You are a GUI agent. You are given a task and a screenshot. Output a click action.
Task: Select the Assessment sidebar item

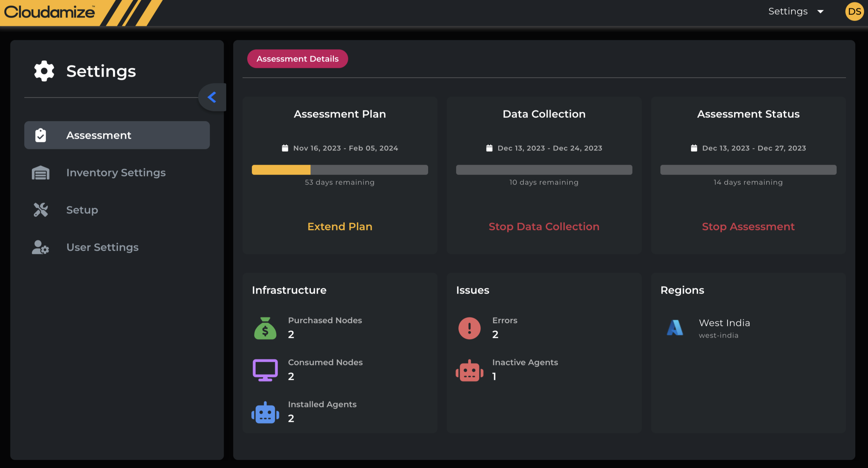[x=117, y=135]
